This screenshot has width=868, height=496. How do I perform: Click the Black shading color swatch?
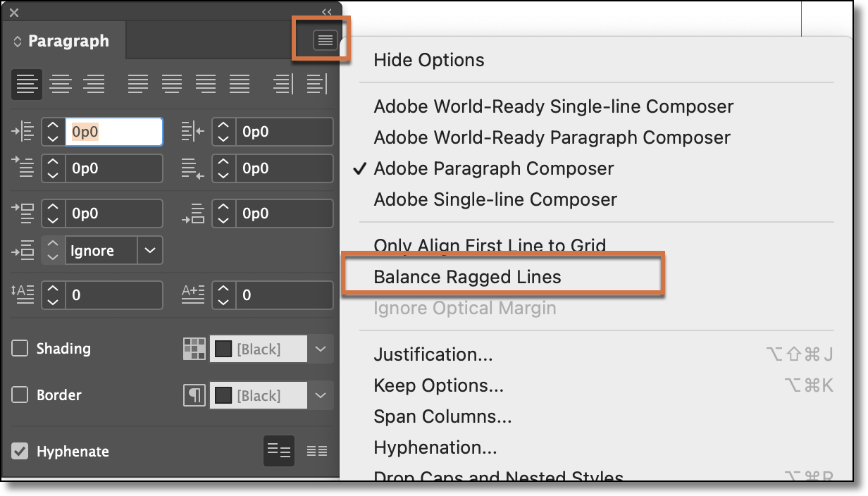223,348
